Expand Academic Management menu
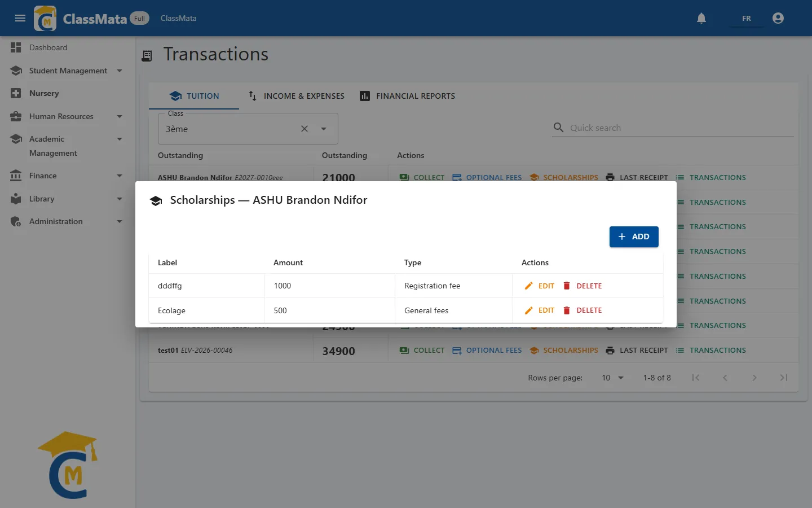 [x=68, y=146]
